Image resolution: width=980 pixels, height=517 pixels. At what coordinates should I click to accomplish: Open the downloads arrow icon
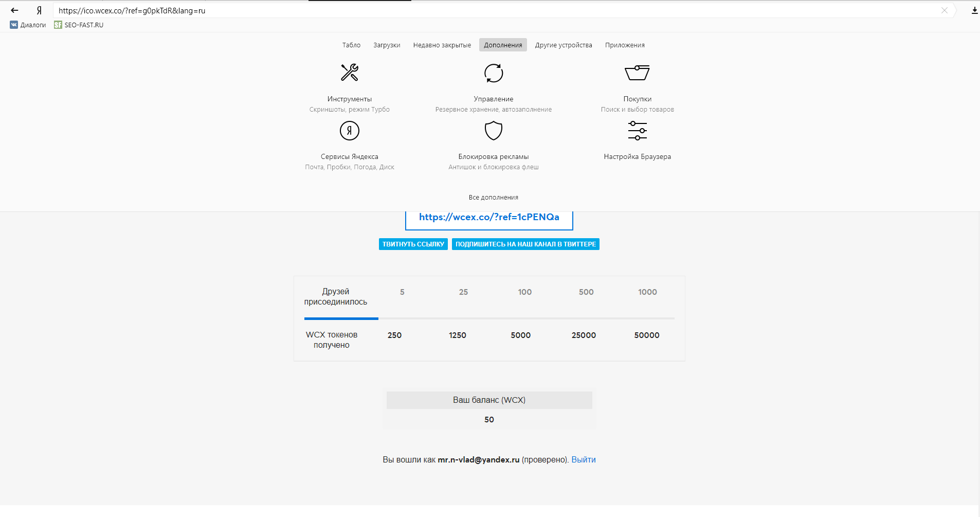pyautogui.click(x=974, y=10)
